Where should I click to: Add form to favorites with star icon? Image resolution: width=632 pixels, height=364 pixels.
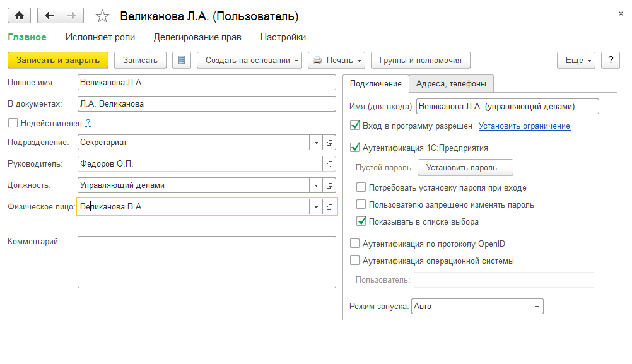click(102, 16)
